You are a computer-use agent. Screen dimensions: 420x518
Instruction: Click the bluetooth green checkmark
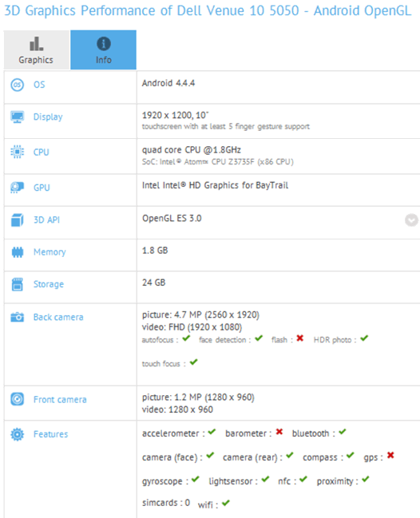pos(343,432)
